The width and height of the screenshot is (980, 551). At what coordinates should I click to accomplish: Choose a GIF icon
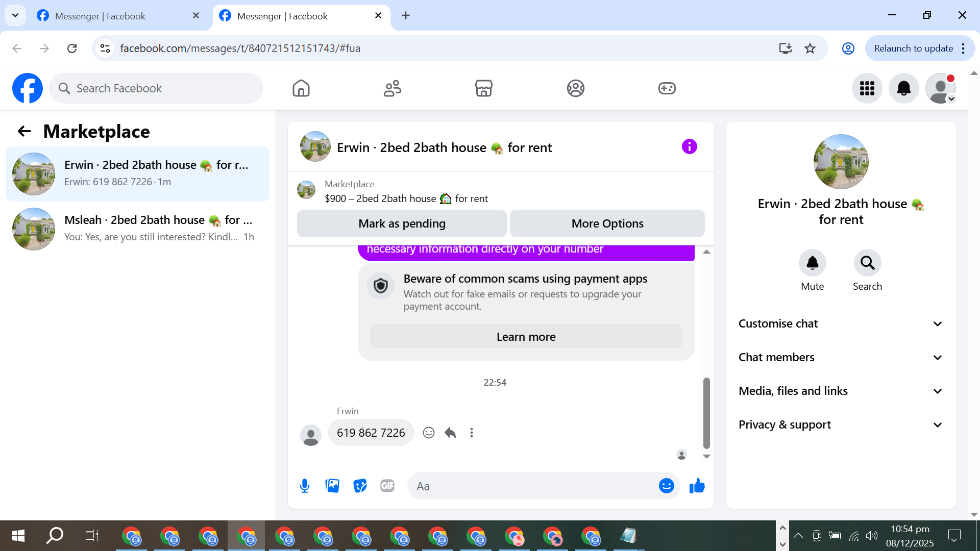[387, 486]
